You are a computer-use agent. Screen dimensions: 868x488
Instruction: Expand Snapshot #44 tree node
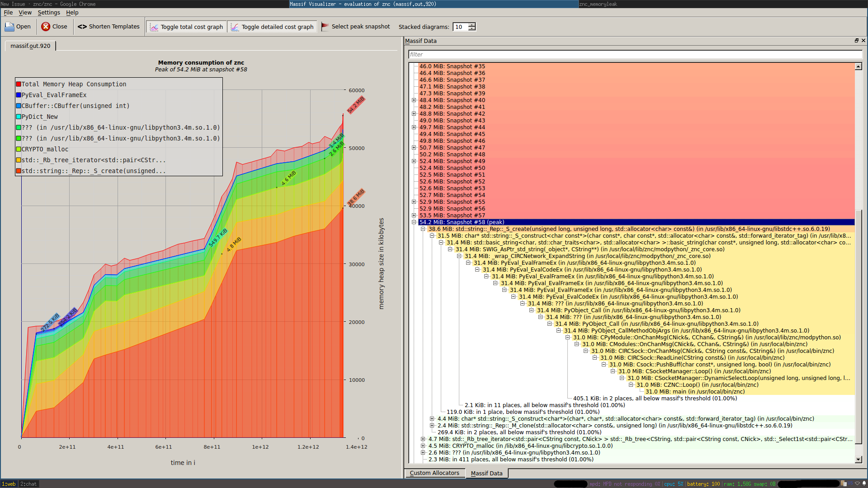click(414, 127)
